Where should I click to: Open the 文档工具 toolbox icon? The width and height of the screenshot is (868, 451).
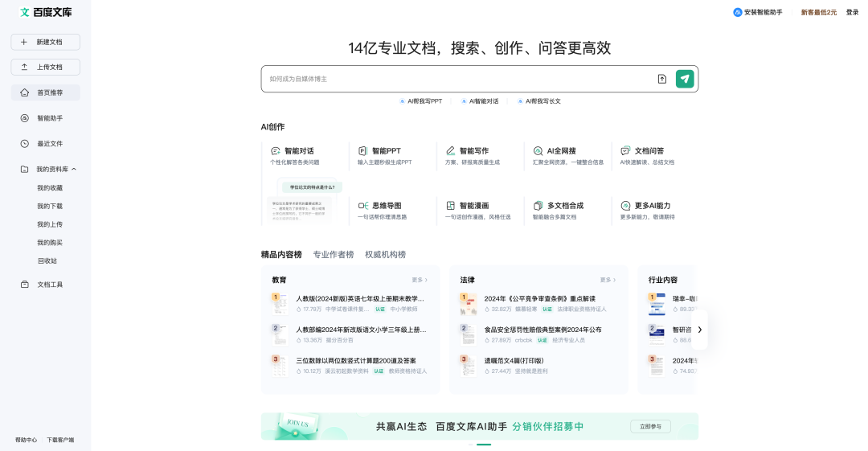24,285
